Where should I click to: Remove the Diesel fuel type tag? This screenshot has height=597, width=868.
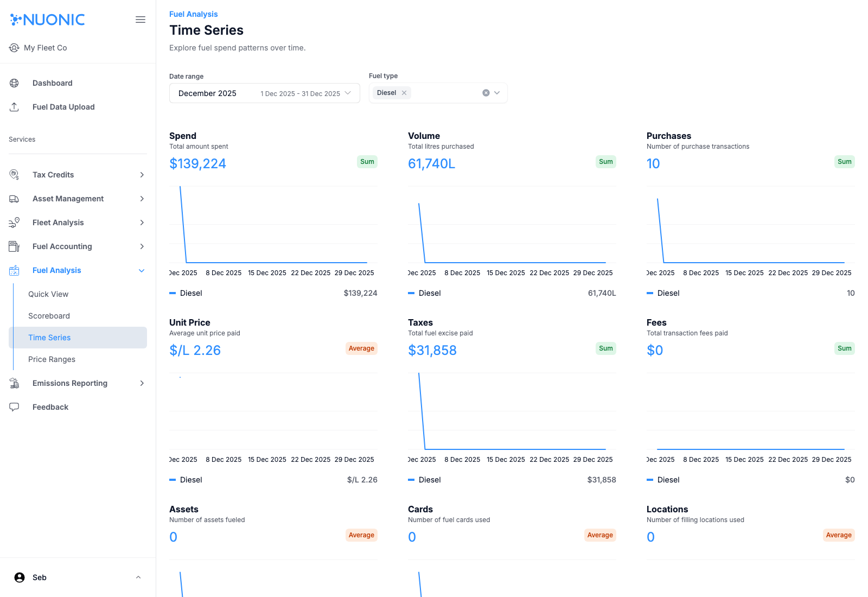pos(404,93)
